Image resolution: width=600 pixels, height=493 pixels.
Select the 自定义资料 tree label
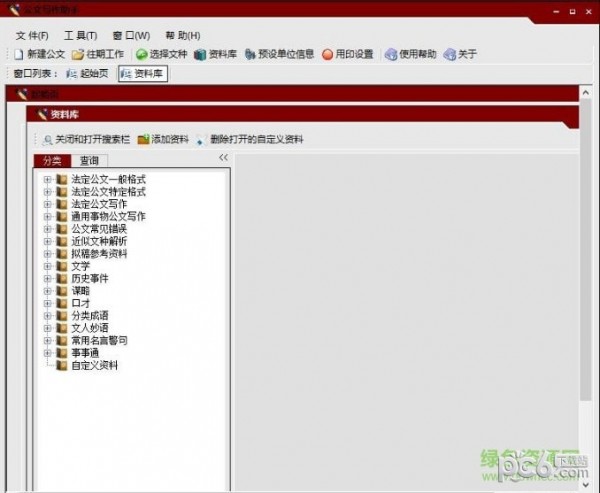coord(94,365)
